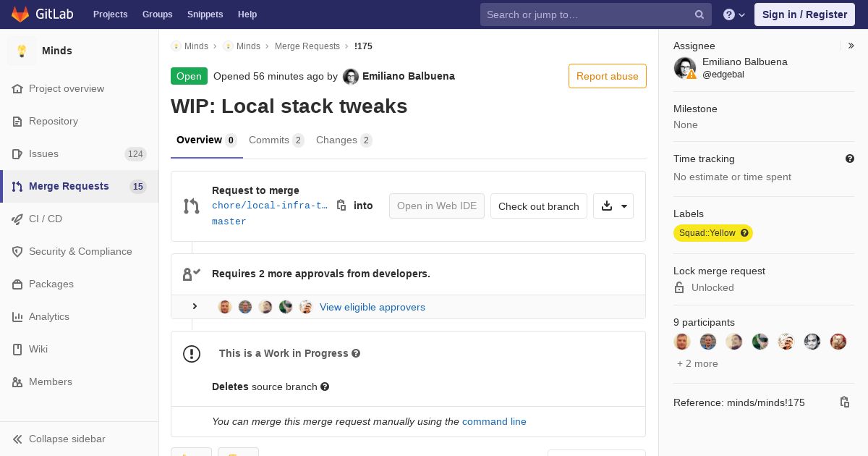Switch to the Commits tab
This screenshot has width=868, height=456.
pyautogui.click(x=276, y=140)
